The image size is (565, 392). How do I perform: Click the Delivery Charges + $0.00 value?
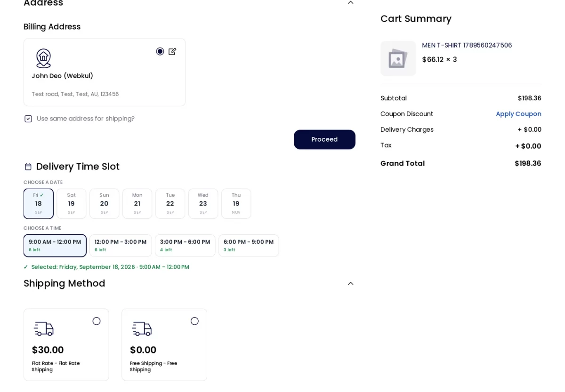point(530,129)
